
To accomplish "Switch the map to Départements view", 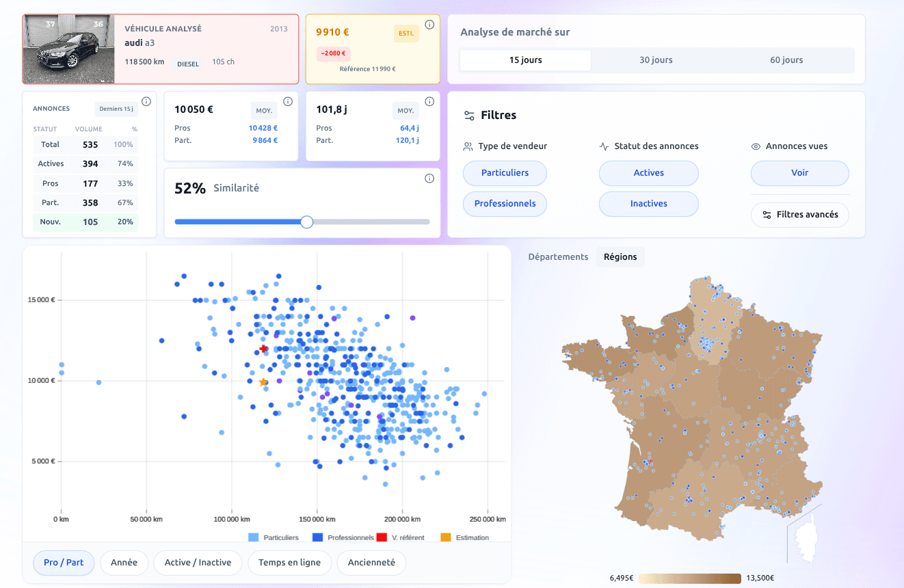I will pyautogui.click(x=557, y=256).
